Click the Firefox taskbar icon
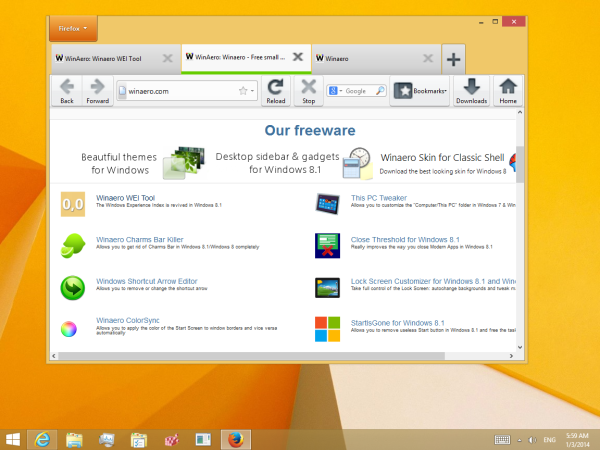Screen dimensions: 600x450 pos(236,440)
